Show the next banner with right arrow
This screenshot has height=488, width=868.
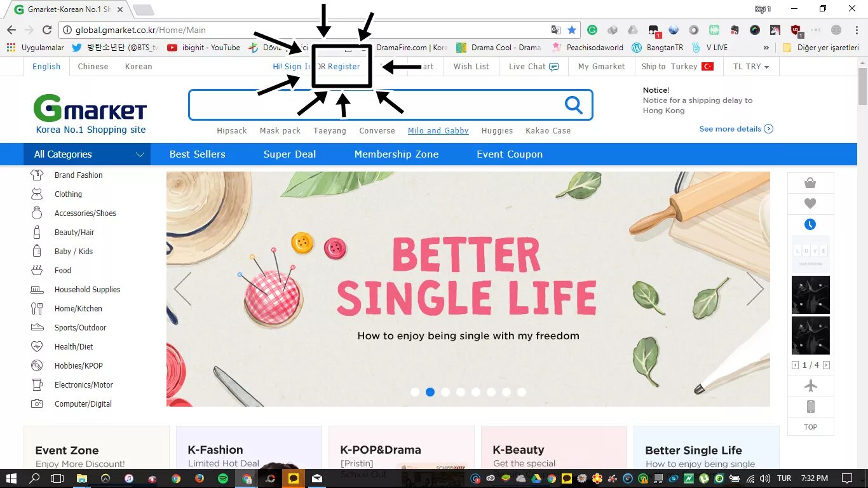(755, 288)
